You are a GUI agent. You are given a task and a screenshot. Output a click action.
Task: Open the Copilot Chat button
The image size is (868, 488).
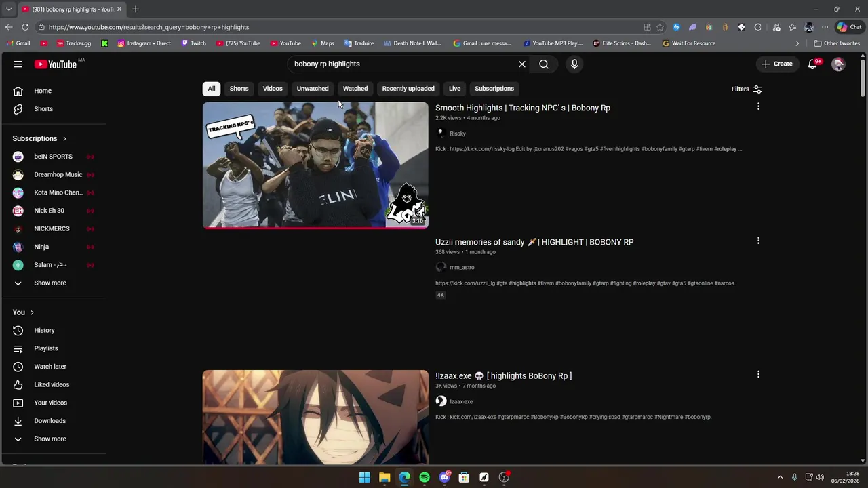[x=849, y=27]
